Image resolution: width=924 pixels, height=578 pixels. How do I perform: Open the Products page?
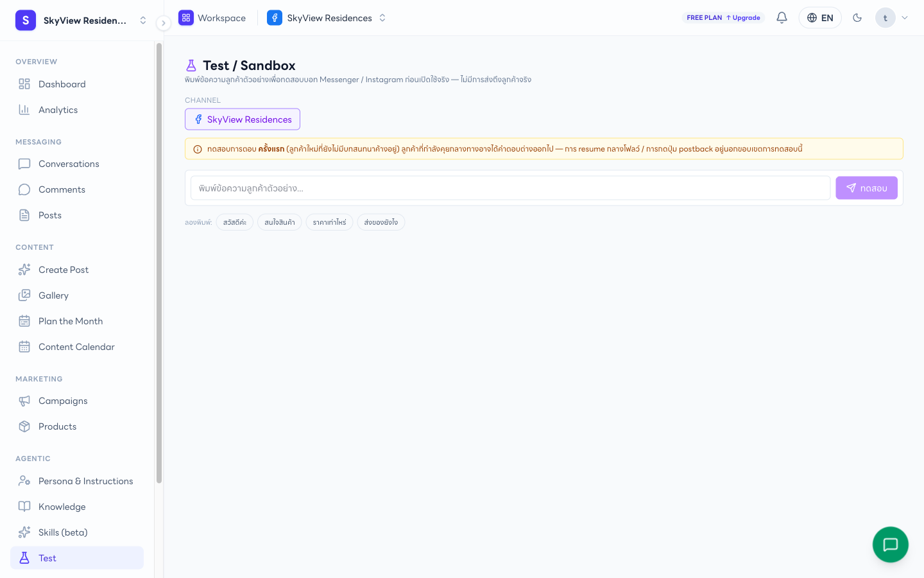pyautogui.click(x=77, y=426)
